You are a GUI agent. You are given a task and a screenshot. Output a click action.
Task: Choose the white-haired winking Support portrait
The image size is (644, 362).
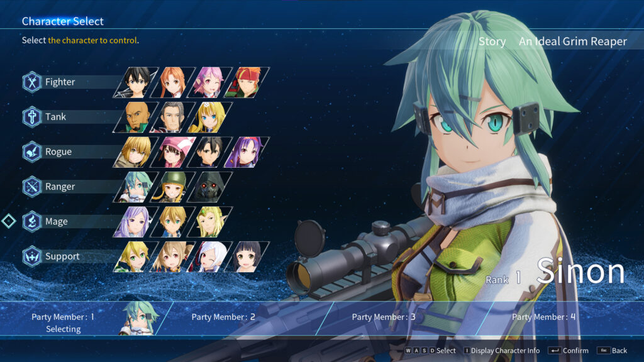(x=209, y=257)
